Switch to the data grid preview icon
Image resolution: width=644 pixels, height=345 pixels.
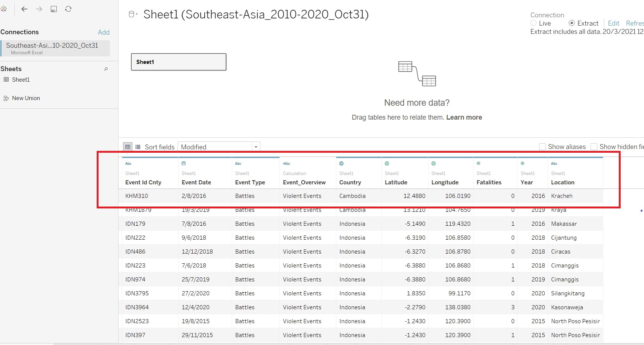click(128, 147)
